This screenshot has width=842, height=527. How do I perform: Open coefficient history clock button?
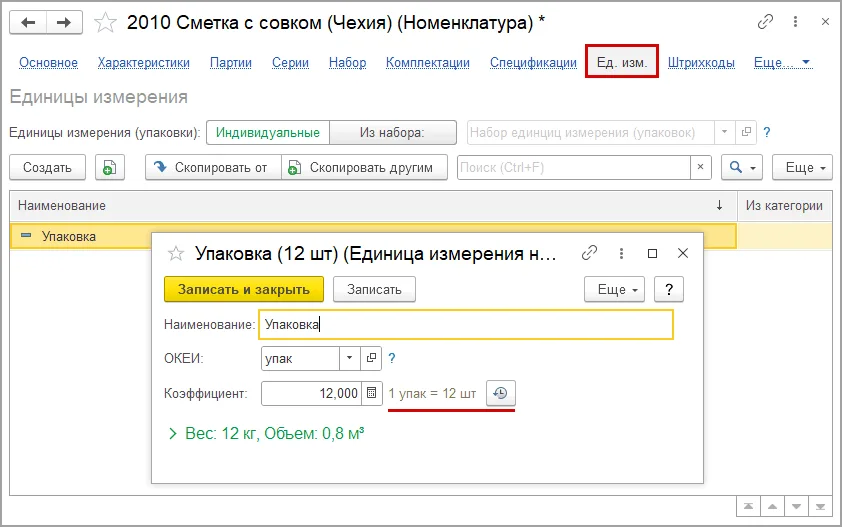coord(500,393)
